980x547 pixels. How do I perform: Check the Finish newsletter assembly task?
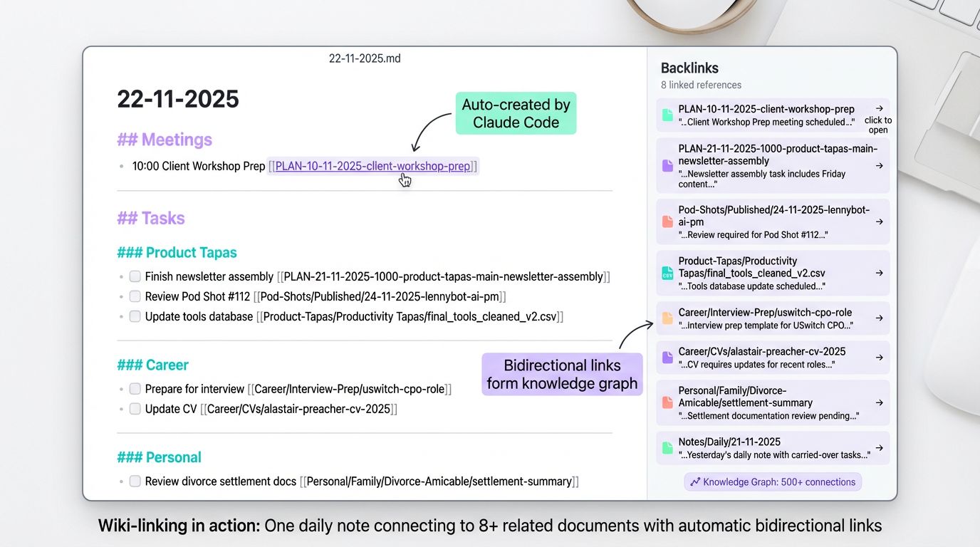(135, 276)
